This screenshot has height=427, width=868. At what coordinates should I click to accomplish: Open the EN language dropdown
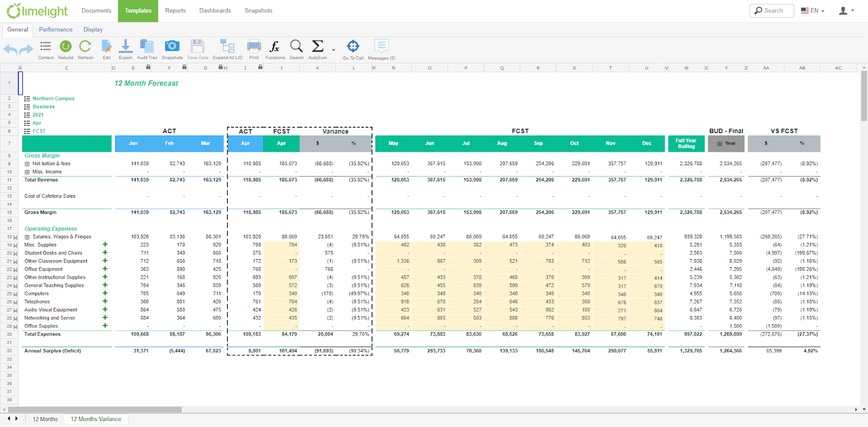[x=813, y=11]
